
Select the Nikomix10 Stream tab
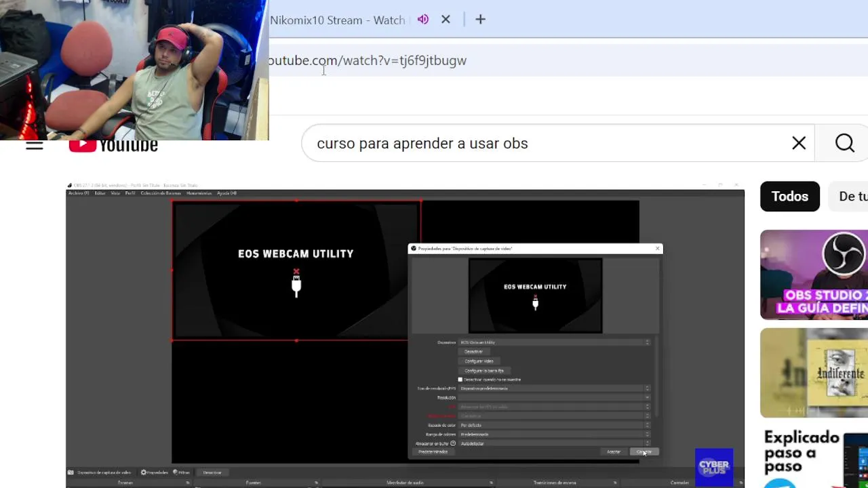337,20
